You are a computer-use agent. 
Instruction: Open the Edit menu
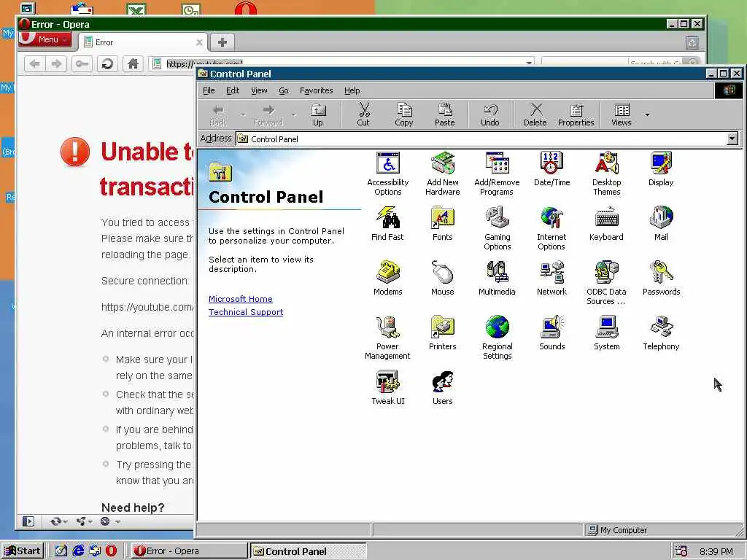coord(233,90)
